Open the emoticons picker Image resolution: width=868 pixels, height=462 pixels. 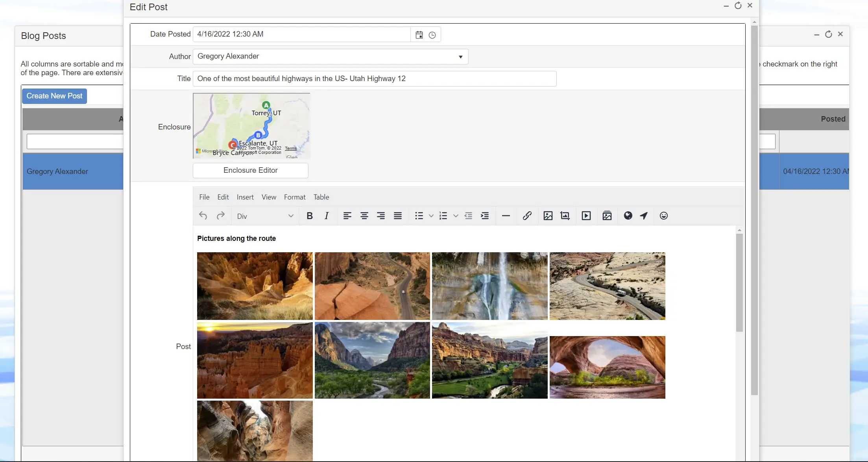[664, 216]
